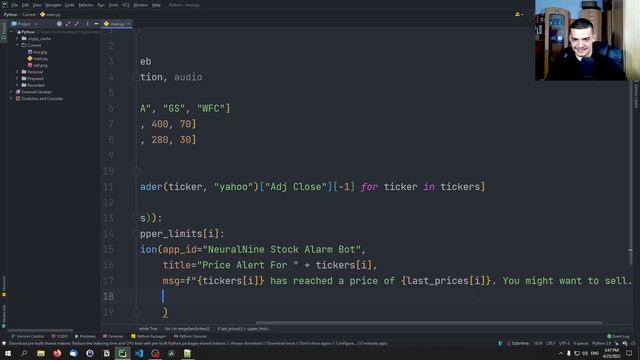Open the Edit menu
The height and width of the screenshot is (360, 640).
coord(25,5)
